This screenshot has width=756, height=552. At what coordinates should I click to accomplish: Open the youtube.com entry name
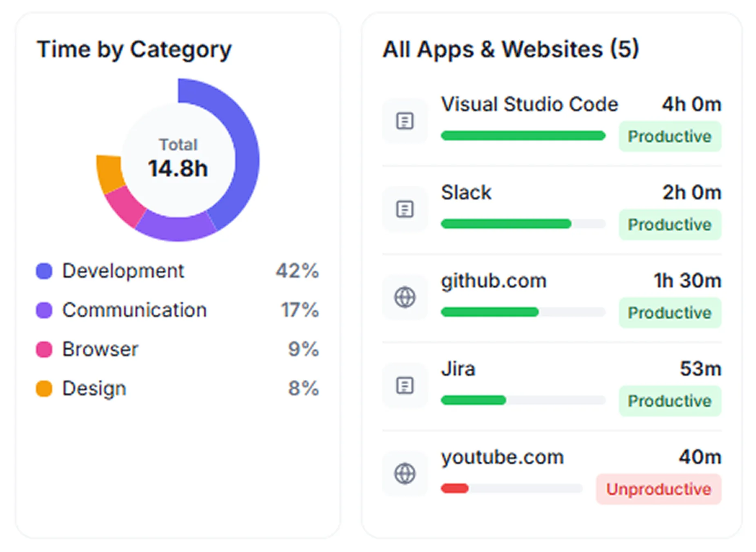[503, 458]
